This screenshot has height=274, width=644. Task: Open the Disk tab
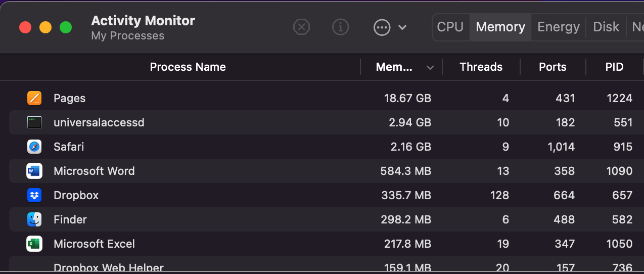tap(606, 27)
